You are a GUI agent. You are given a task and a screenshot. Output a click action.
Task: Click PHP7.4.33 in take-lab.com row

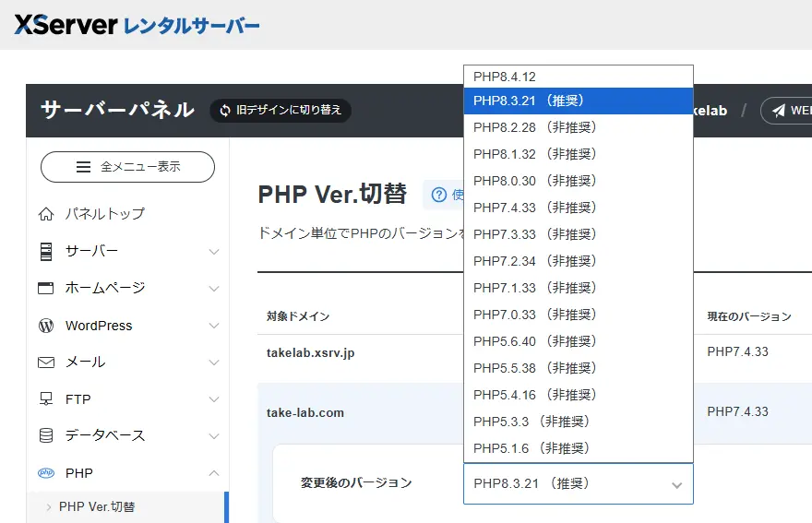[737, 412]
